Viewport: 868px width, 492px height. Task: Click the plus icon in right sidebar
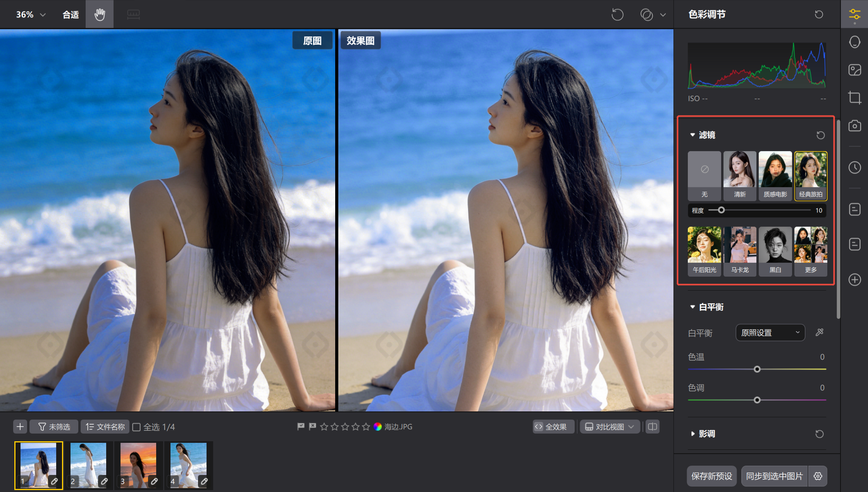854,280
